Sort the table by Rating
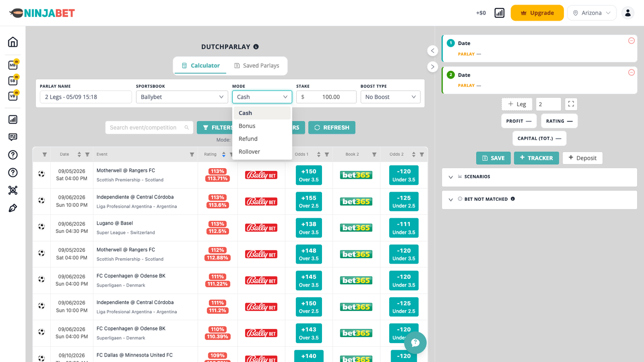Screen dimensions: 644x362 point(224,154)
